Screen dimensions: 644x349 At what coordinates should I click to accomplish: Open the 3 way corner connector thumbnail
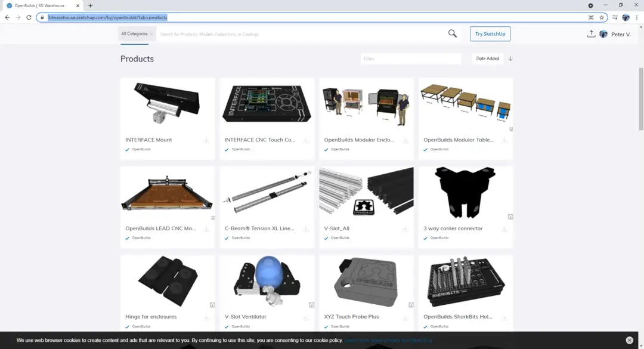[x=466, y=192]
